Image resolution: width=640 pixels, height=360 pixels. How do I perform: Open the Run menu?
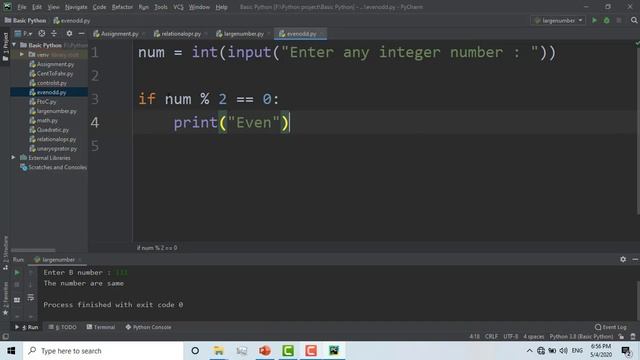point(143,7)
